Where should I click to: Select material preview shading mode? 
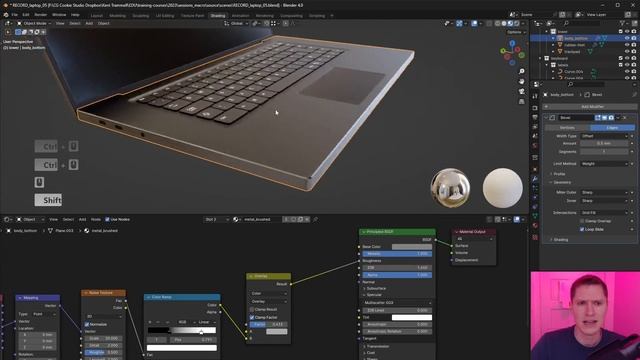(x=510, y=24)
